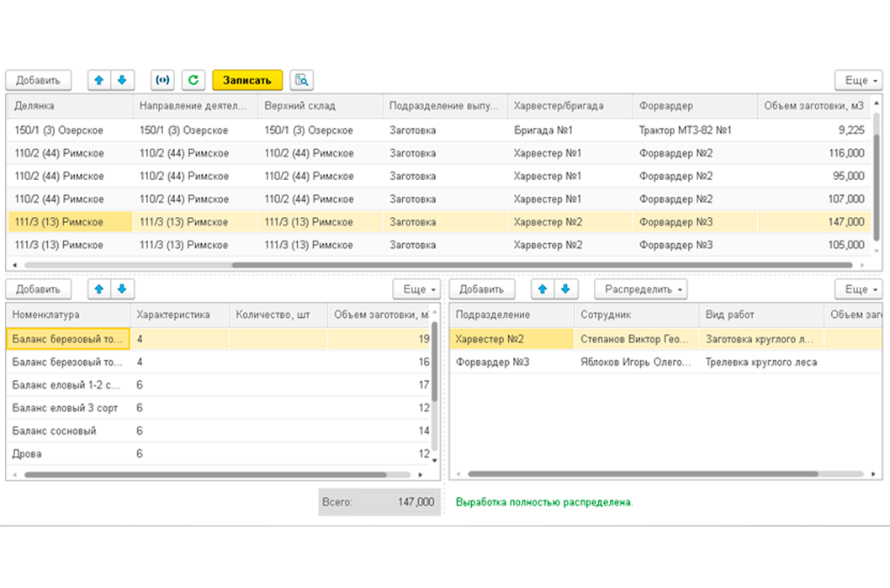Open Еще dropdown above Номенклатура table
The width and height of the screenshot is (890, 588).
tap(416, 289)
